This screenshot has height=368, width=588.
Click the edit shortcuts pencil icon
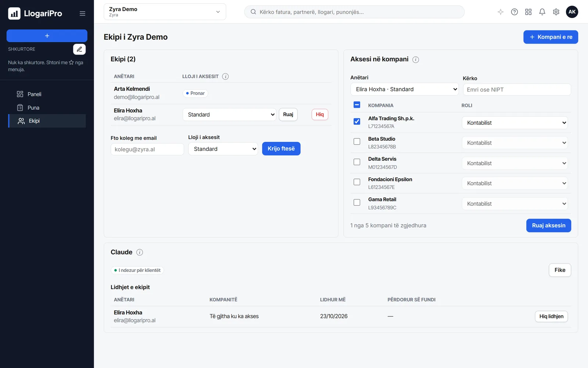point(79,49)
